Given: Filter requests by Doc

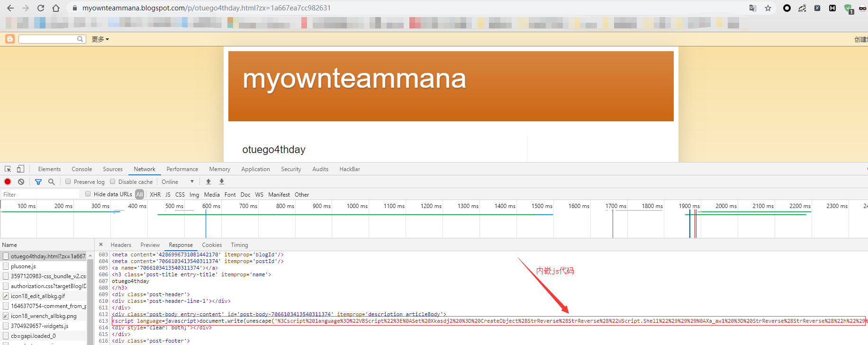Looking at the screenshot, I should [x=245, y=194].
